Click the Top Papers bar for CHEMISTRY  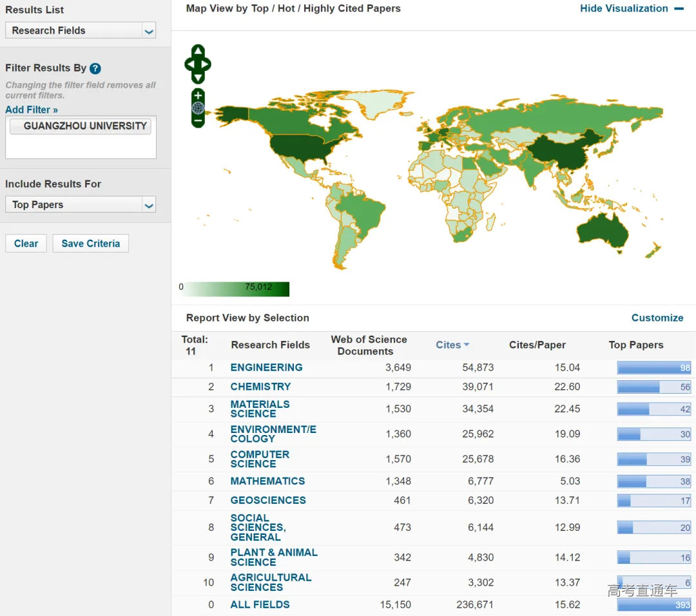click(653, 387)
